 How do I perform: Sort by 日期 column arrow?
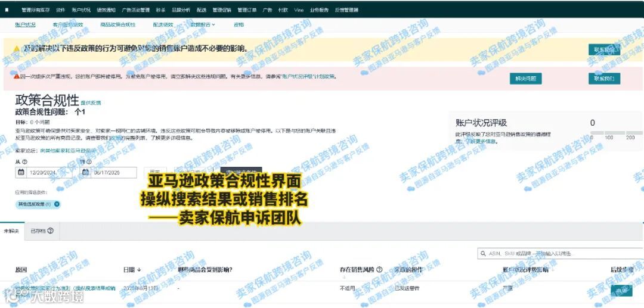[139, 270]
